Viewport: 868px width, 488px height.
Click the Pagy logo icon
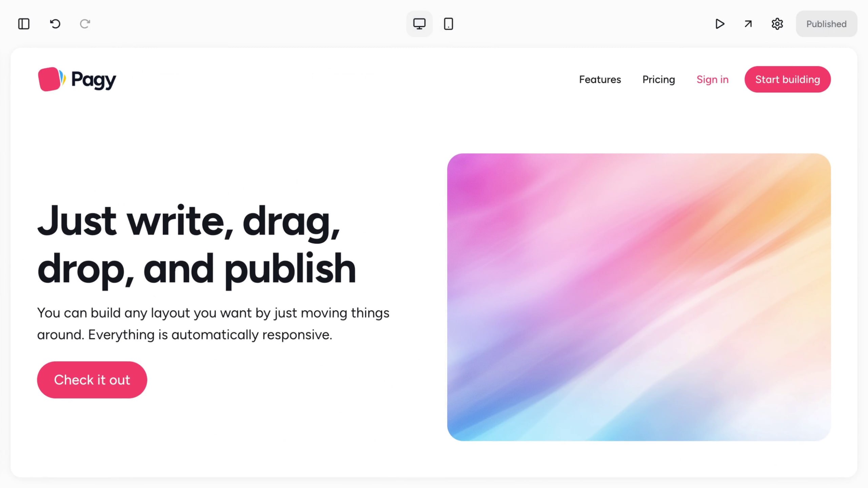[51, 79]
